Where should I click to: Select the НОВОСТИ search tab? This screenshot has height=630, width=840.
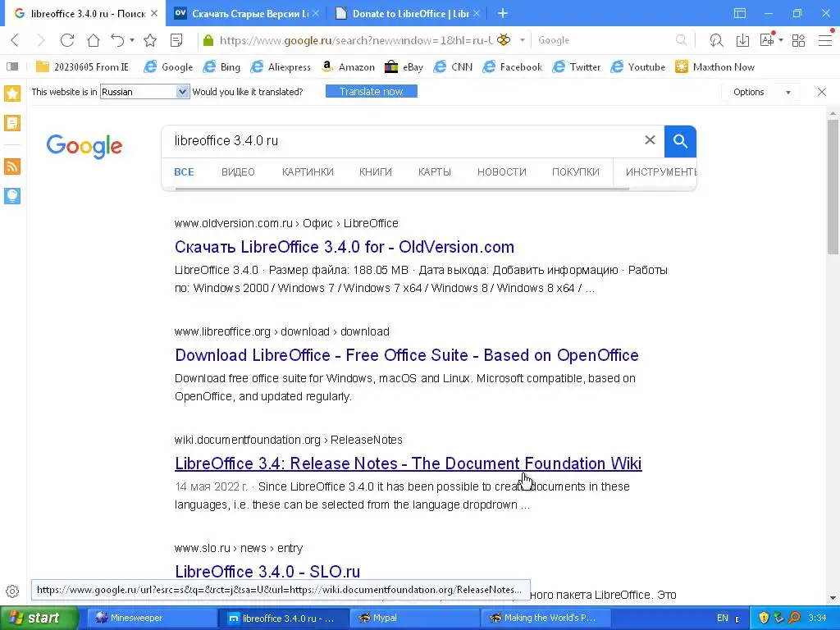pos(501,172)
